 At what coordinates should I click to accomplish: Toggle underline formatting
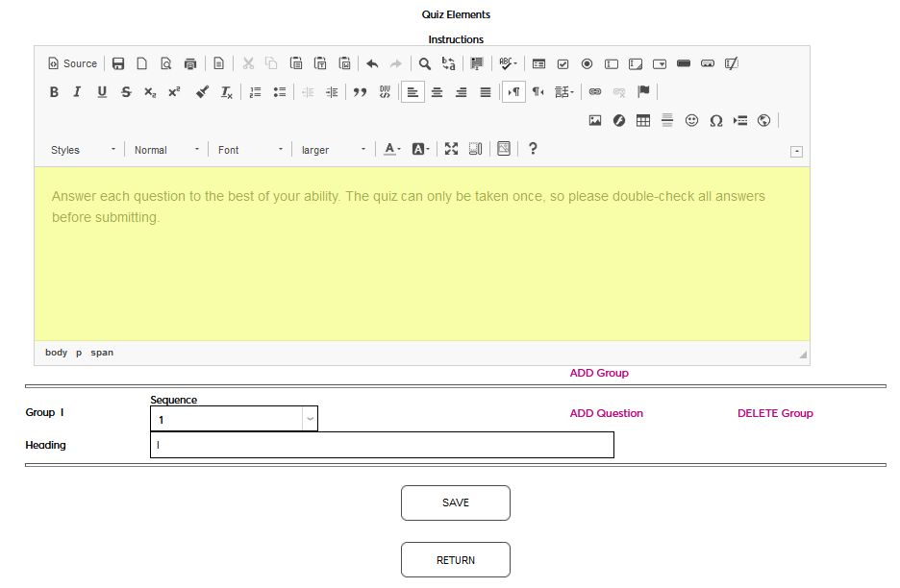pos(102,92)
